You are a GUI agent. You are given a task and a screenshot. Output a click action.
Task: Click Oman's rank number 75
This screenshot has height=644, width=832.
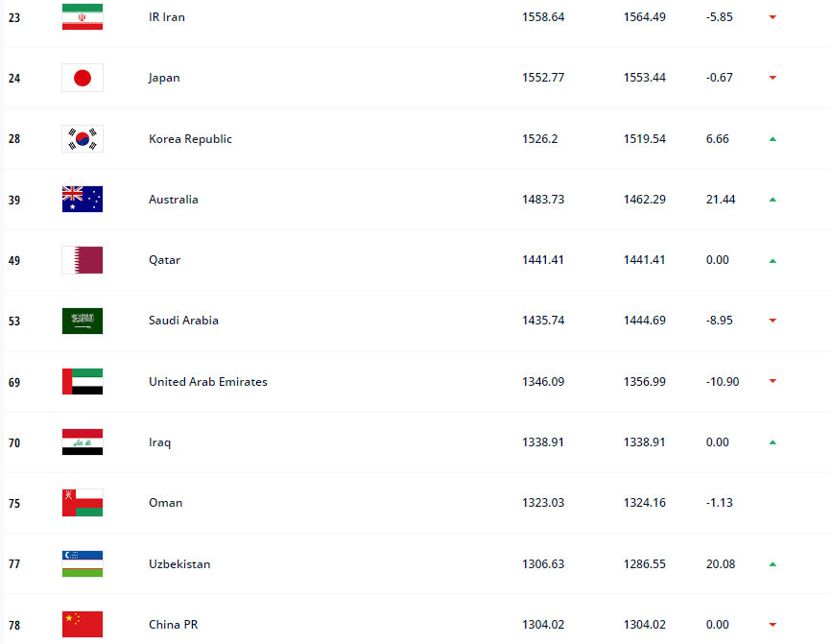pos(14,503)
